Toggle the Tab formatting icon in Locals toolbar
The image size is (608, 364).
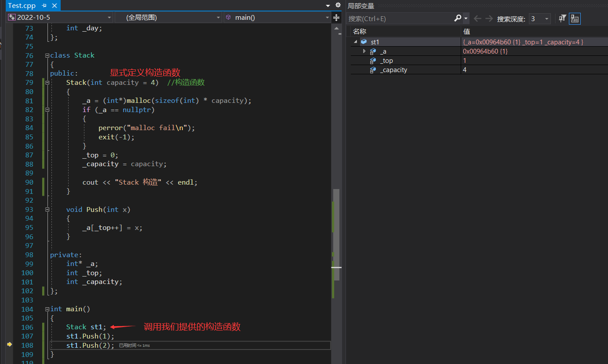(575, 18)
